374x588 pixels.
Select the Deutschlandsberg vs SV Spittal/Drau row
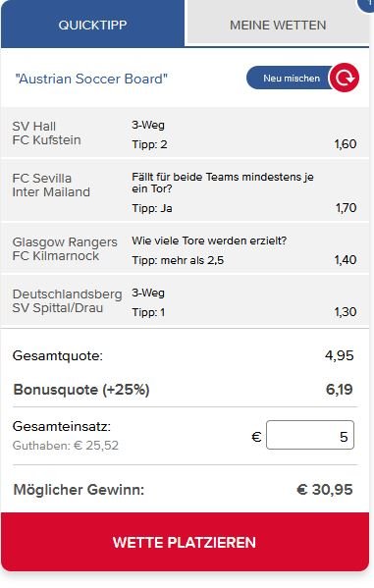[185, 300]
